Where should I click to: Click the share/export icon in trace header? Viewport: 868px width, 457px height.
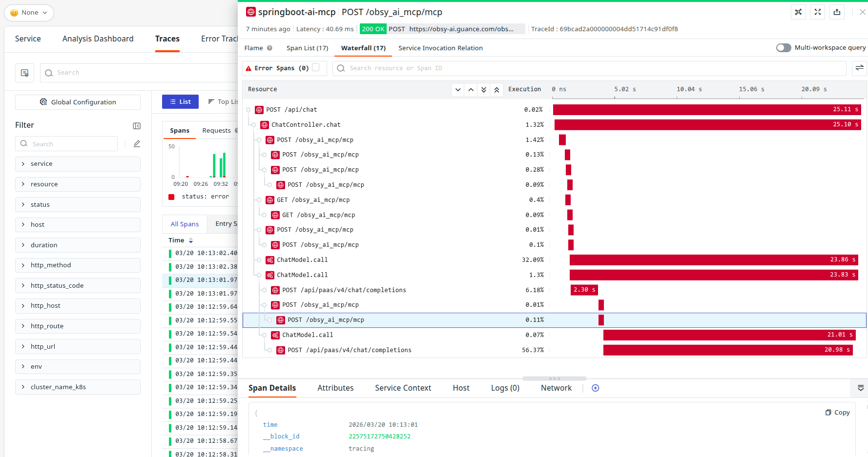(x=837, y=12)
